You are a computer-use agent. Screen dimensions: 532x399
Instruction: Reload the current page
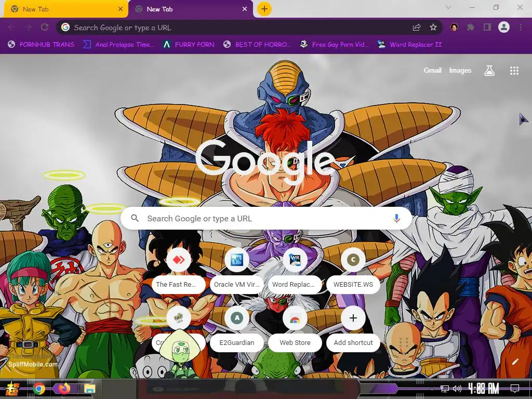pyautogui.click(x=45, y=28)
